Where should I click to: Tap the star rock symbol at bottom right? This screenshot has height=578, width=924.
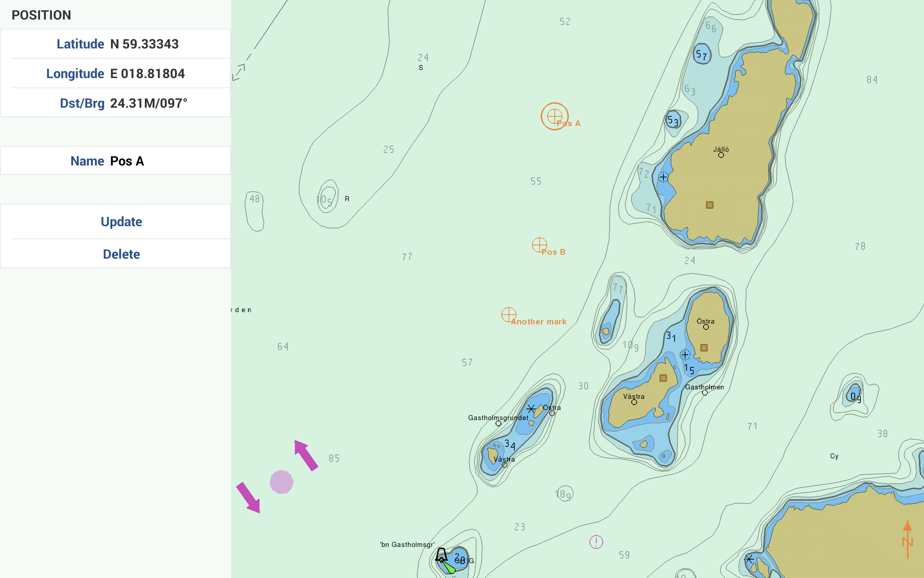pos(750,559)
